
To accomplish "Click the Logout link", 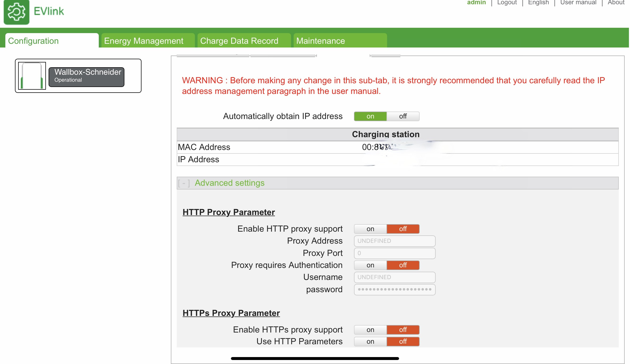I will [x=507, y=3].
